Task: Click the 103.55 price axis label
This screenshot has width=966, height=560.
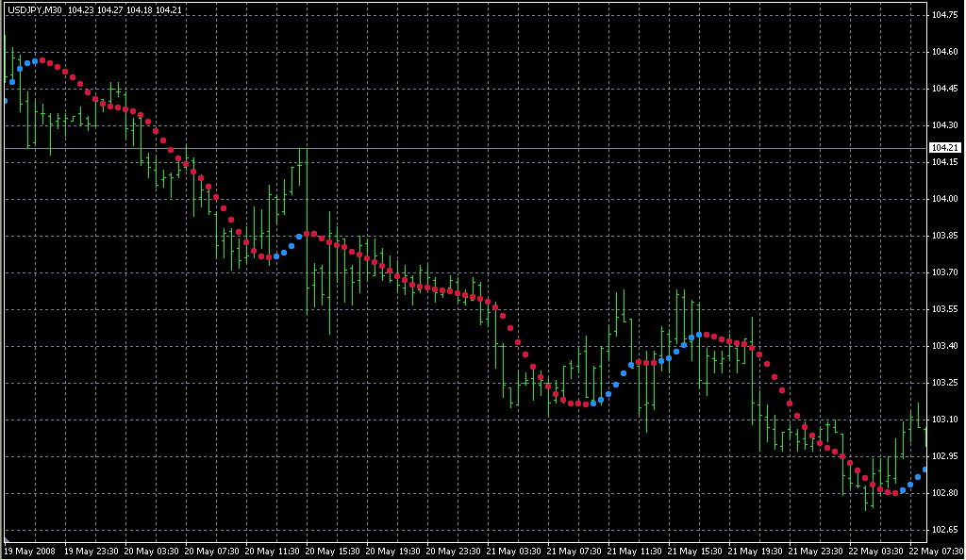Action: pyautogui.click(x=944, y=309)
